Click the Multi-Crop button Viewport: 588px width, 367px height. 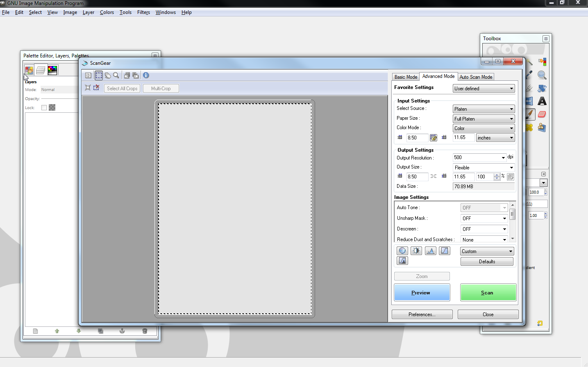coord(161,89)
